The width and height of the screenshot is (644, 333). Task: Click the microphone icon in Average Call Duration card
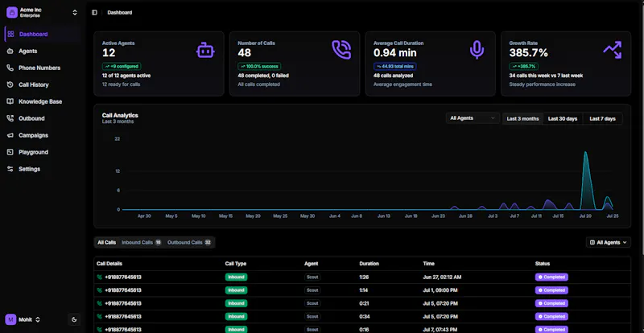[x=477, y=50]
